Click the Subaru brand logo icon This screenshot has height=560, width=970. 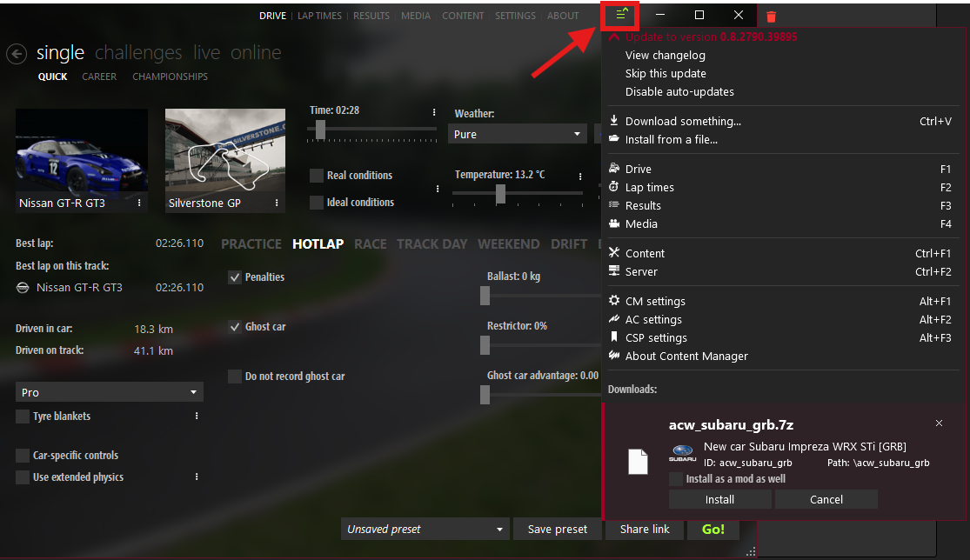click(x=683, y=453)
